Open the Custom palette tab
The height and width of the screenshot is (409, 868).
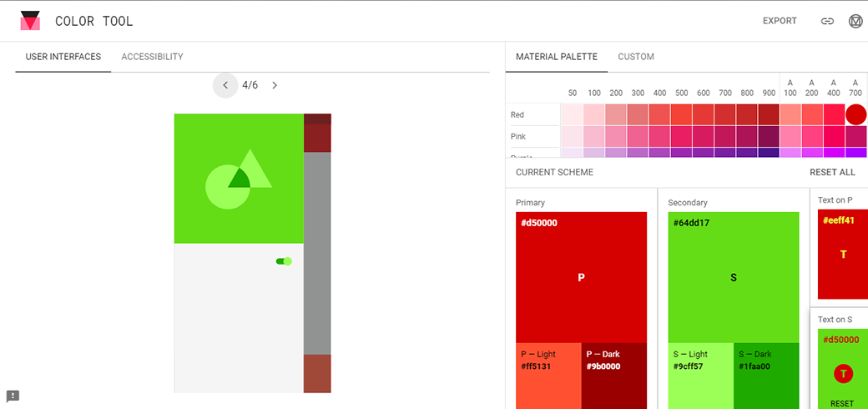[636, 57]
